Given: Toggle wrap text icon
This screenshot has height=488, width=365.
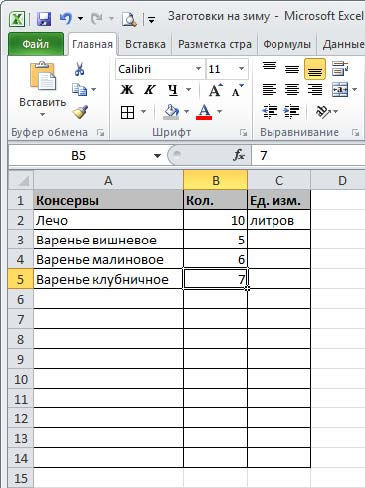Looking at the screenshot, I should point(340,68).
